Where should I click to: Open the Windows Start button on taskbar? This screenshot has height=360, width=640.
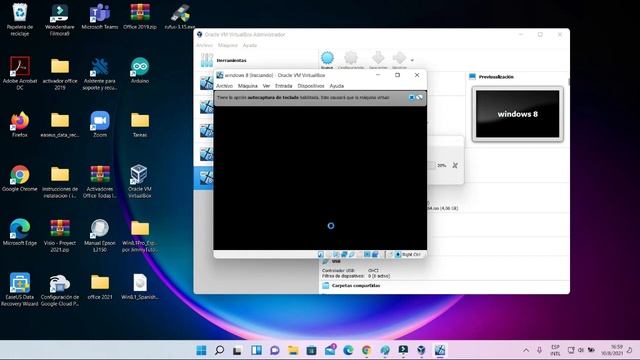tap(201, 350)
